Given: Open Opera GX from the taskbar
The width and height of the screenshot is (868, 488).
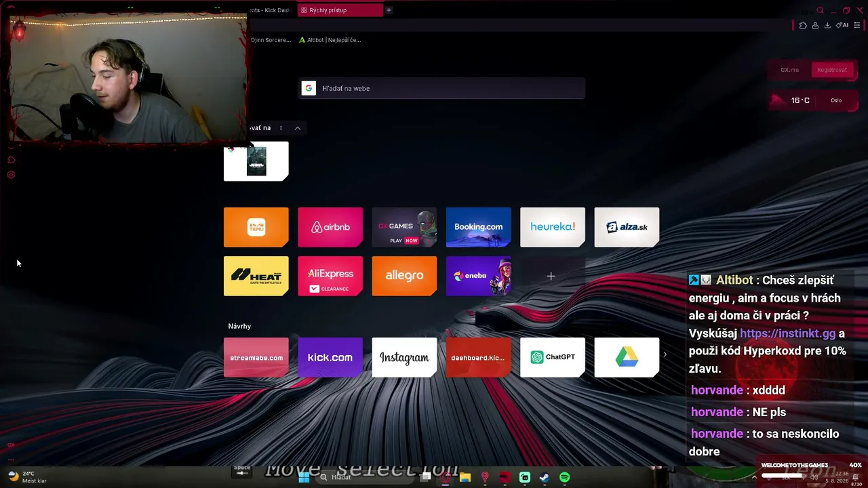Looking at the screenshot, I should (x=446, y=477).
